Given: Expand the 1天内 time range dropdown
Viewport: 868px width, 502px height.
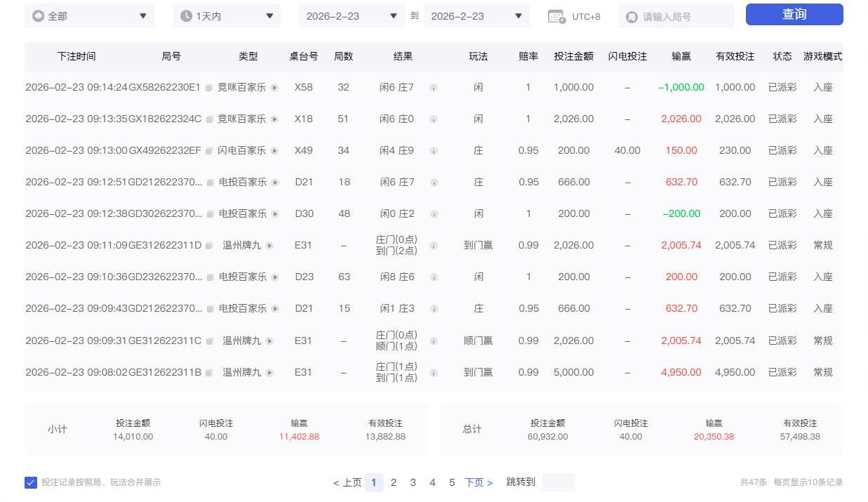Looking at the screenshot, I should (226, 15).
